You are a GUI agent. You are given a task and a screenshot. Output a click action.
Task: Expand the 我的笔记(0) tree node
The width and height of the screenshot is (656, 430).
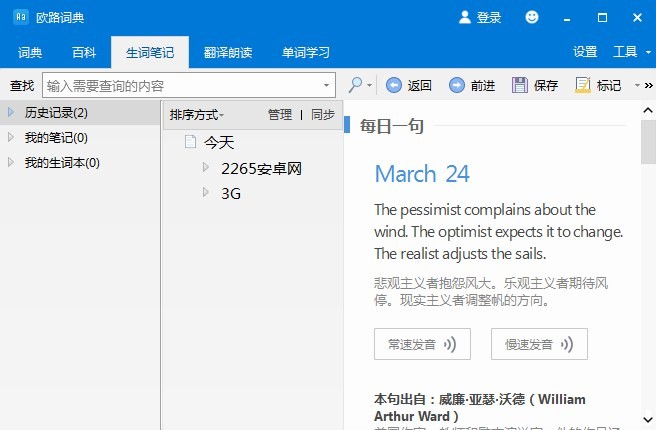(11, 137)
